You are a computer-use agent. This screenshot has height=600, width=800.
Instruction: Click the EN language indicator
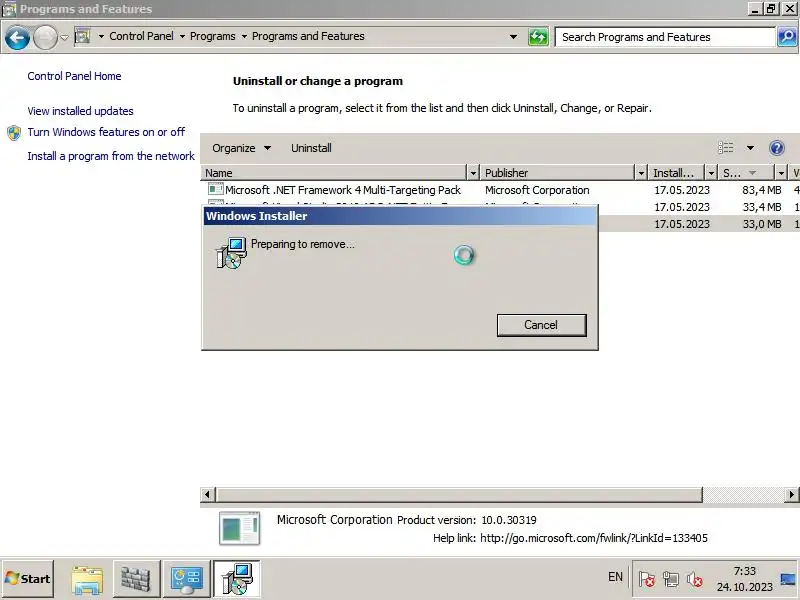coord(615,577)
